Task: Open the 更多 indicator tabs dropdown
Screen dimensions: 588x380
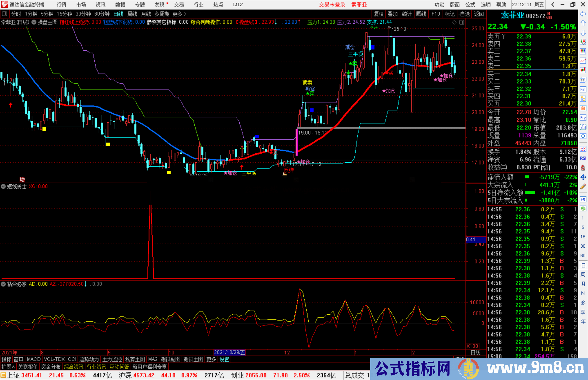Action: pos(211,359)
